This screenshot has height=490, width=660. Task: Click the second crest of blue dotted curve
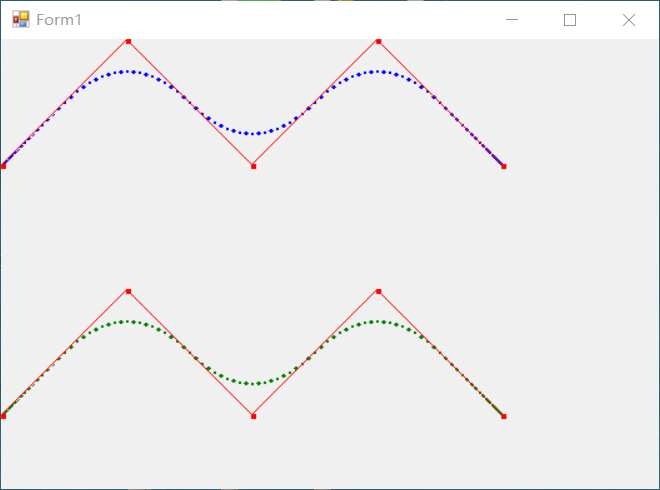click(x=378, y=72)
